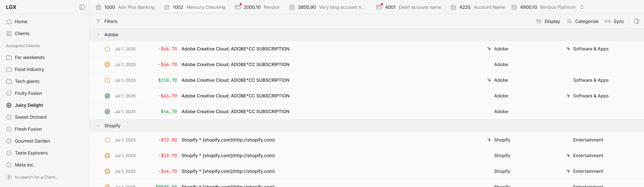Click the Food industry folder icon
644x187 pixels.
(x=9, y=69)
